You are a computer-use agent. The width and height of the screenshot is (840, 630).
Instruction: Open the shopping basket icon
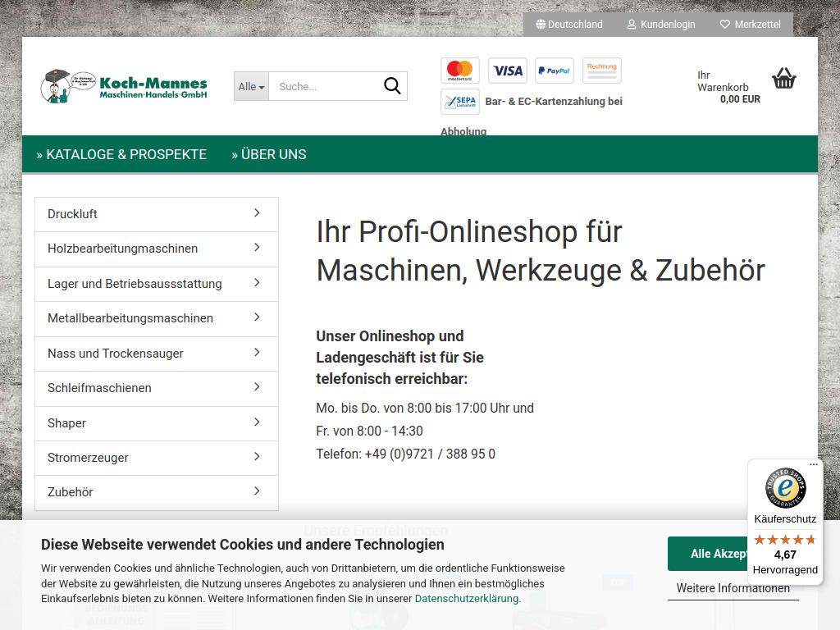(783, 78)
